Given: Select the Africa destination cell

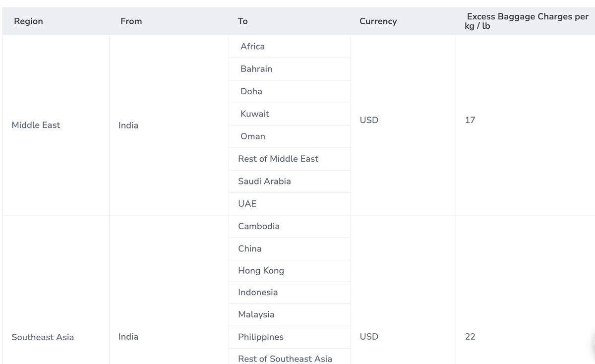Looking at the screenshot, I should pos(290,47).
